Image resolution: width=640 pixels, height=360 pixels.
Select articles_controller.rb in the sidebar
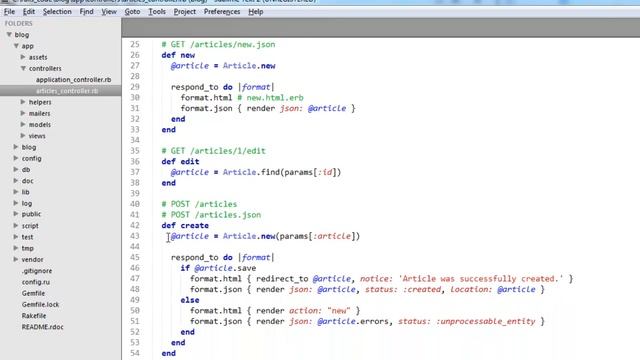point(67,91)
